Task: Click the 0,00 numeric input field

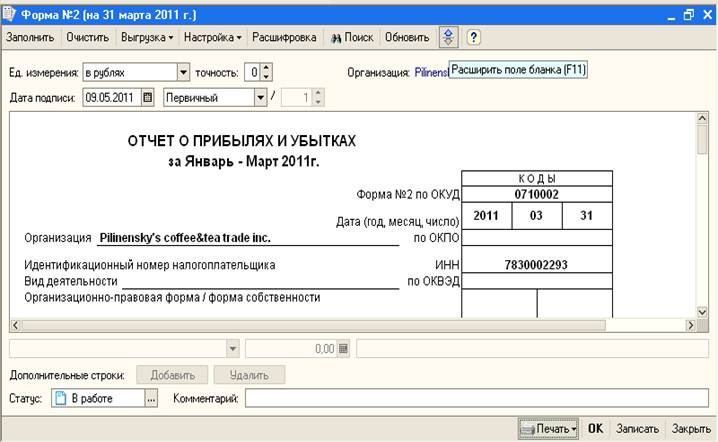Action: (x=291, y=349)
